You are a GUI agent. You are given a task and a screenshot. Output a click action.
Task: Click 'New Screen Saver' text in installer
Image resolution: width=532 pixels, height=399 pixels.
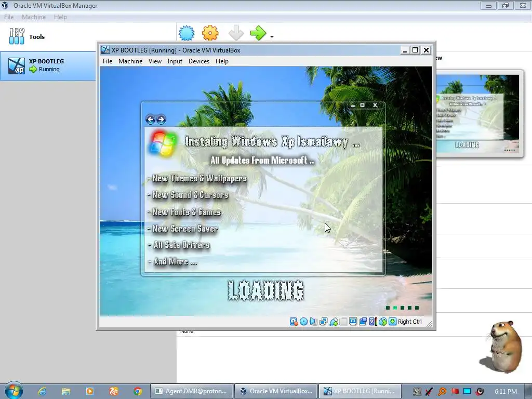[x=185, y=229]
